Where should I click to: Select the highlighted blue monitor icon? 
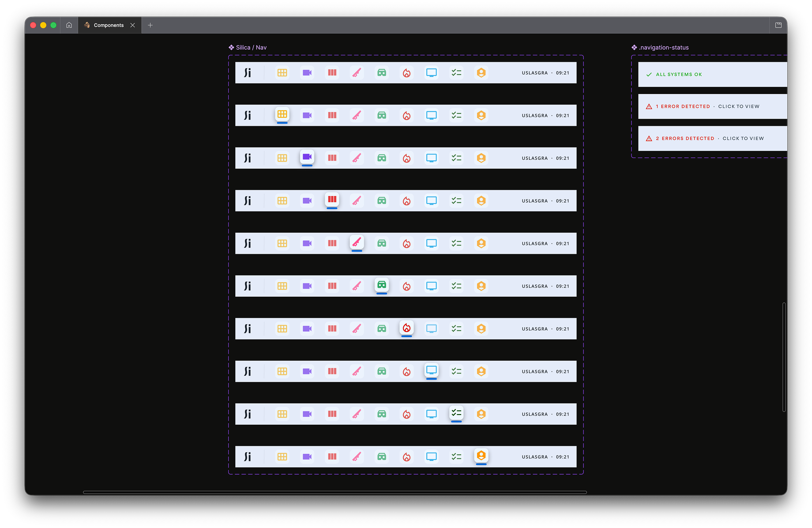pos(432,370)
